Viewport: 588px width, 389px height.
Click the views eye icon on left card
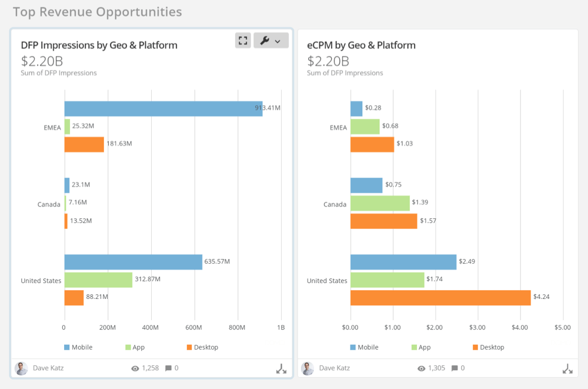135,368
